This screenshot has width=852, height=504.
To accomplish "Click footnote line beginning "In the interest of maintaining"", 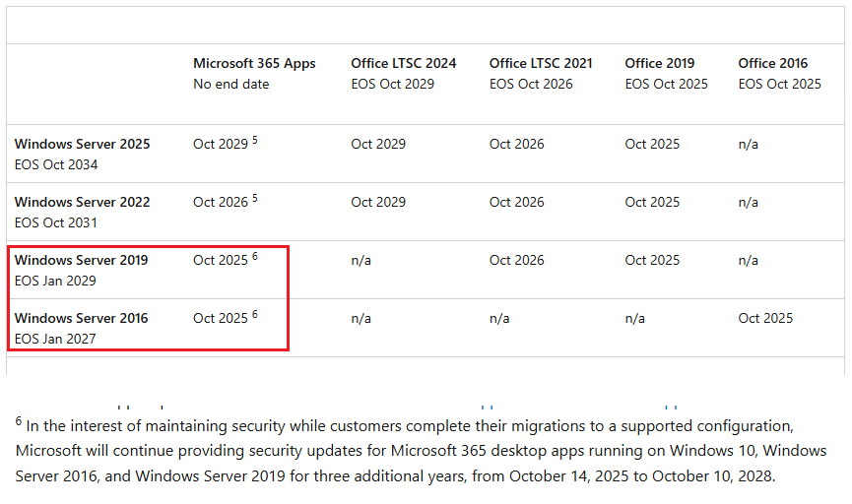I will (411, 426).
